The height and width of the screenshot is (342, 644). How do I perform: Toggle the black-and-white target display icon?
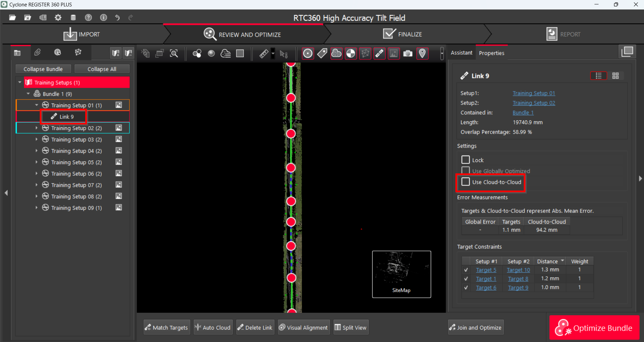point(351,54)
